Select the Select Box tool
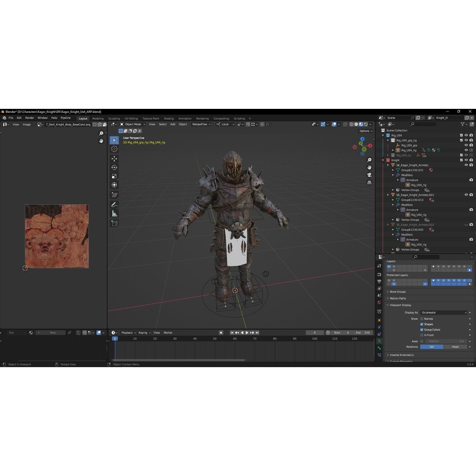 click(x=114, y=140)
